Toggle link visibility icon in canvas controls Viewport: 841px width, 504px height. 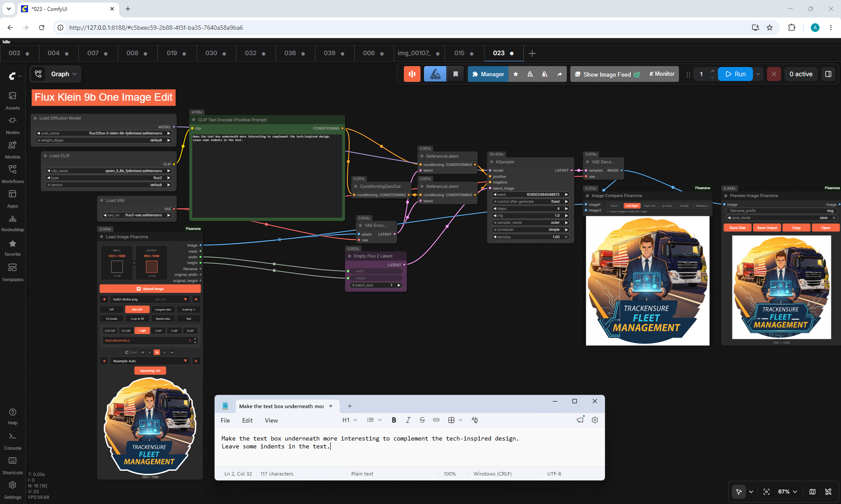828,492
